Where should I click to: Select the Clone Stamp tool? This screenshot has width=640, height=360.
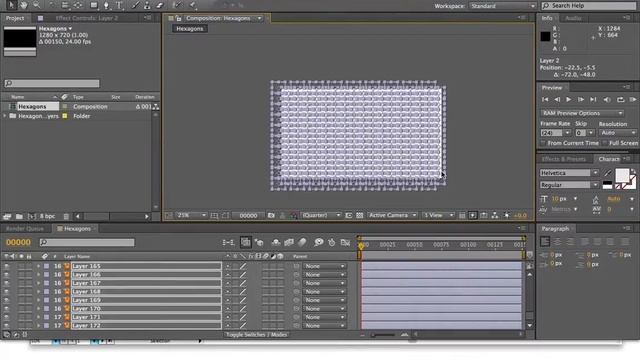click(x=147, y=5)
